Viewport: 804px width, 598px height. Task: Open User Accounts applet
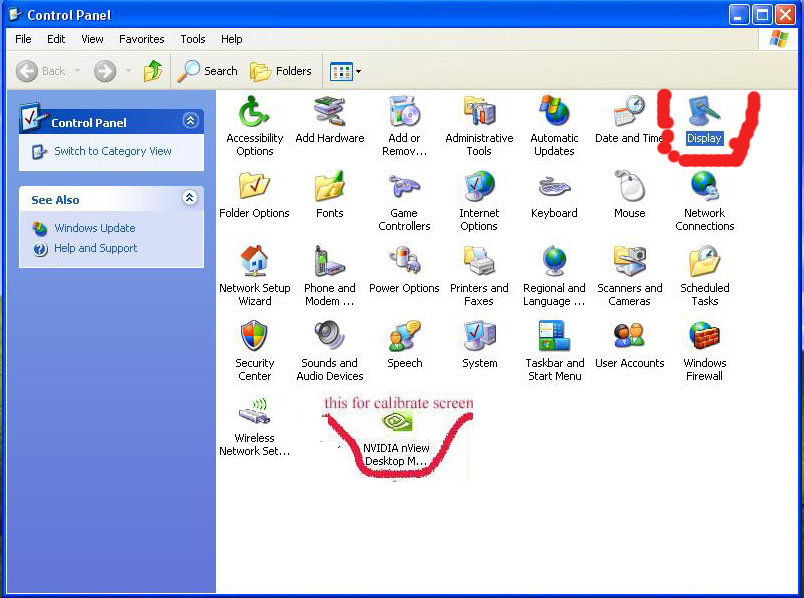point(629,337)
